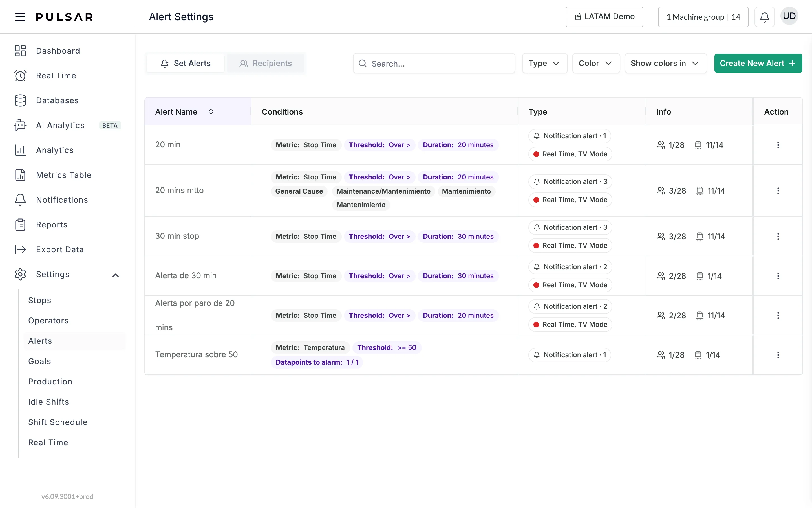Click the Metrics Table file icon
812x508 pixels.
[x=20, y=175]
